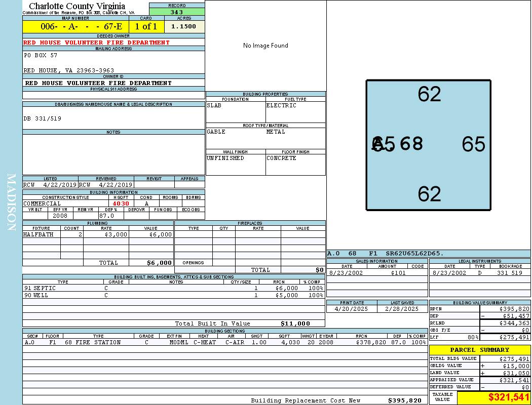Click the legal description DB 331/519
The height and width of the screenshot is (405, 532).
43,118
